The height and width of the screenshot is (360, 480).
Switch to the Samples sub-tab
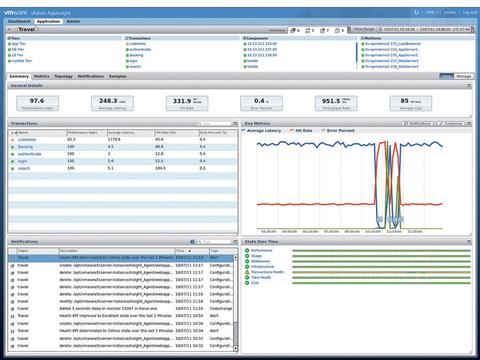pyautogui.click(x=118, y=76)
